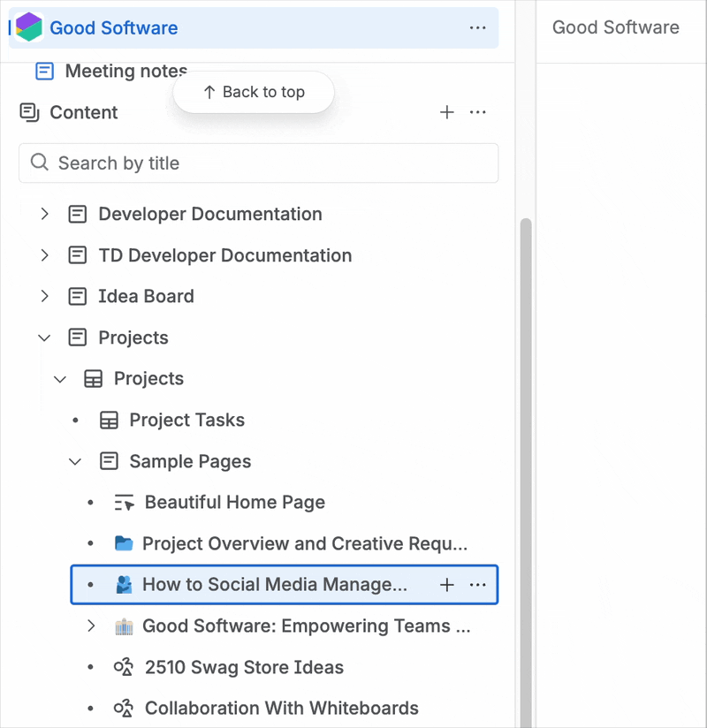Click the whiteboard icon on Collaboration With Whiteboards
Viewport: 707px width, 728px height.
[125, 708]
